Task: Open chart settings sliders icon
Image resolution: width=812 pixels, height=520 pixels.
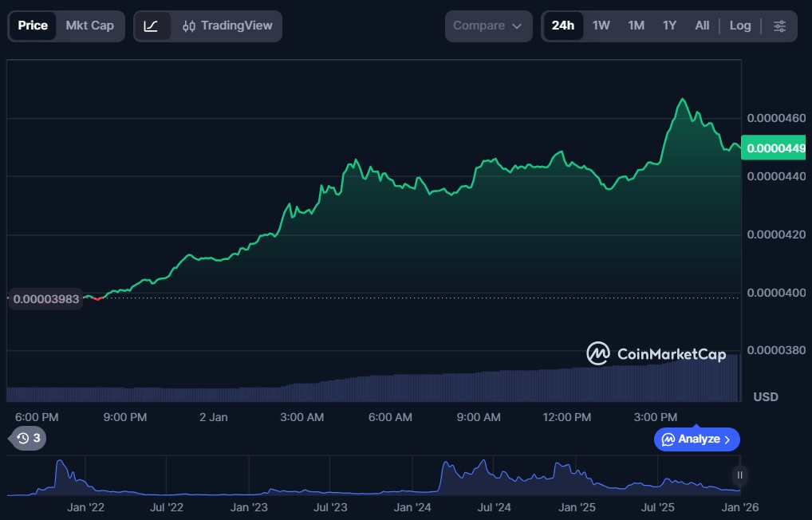Action: [x=779, y=26]
